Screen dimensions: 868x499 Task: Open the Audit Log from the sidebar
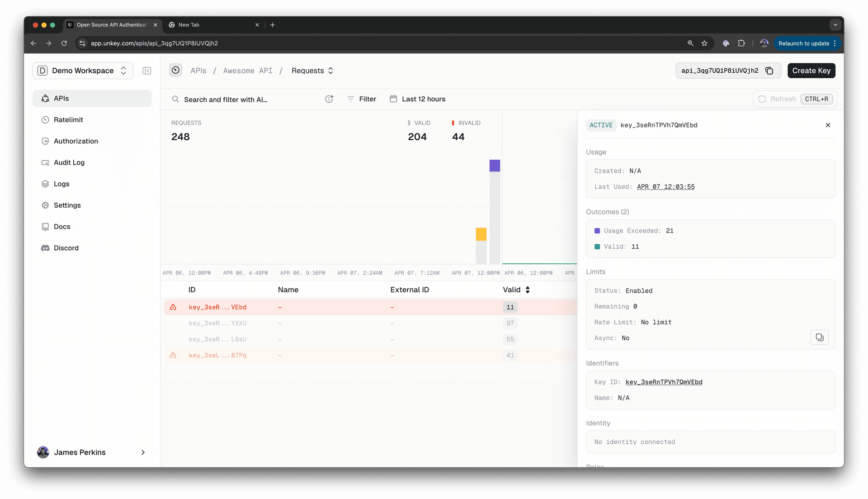pyautogui.click(x=45, y=162)
